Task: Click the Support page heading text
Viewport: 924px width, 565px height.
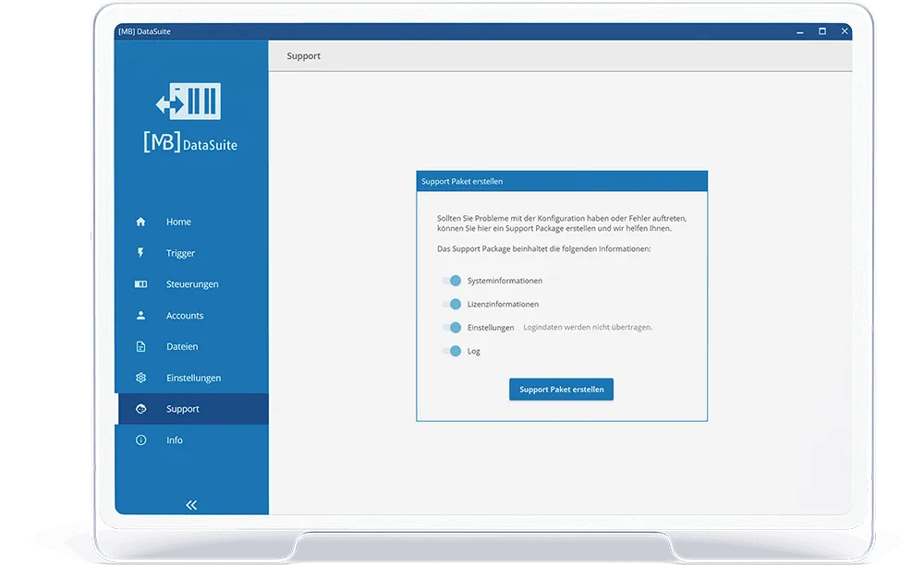Action: point(303,56)
